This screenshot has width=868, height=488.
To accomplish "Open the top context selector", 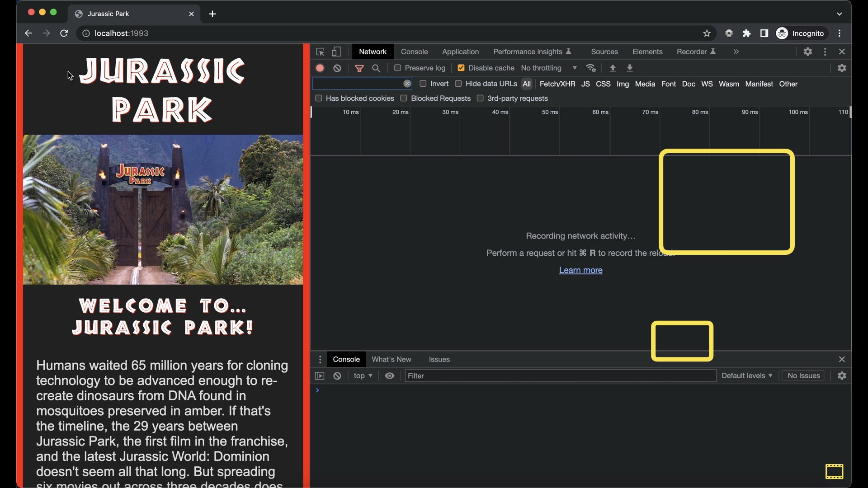I will 363,376.
